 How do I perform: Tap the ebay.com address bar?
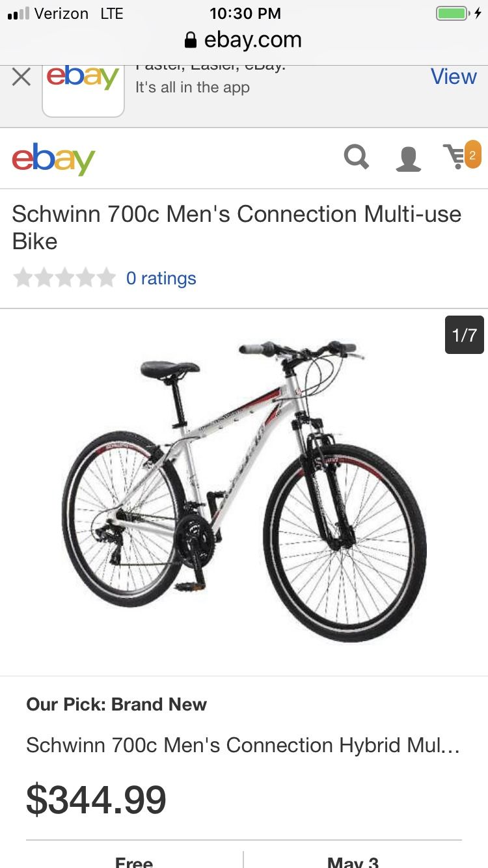244,40
